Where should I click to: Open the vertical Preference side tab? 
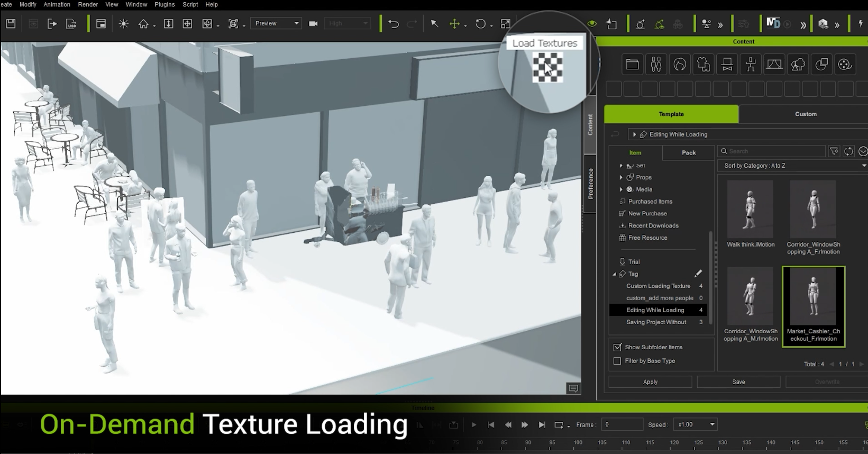tap(590, 184)
